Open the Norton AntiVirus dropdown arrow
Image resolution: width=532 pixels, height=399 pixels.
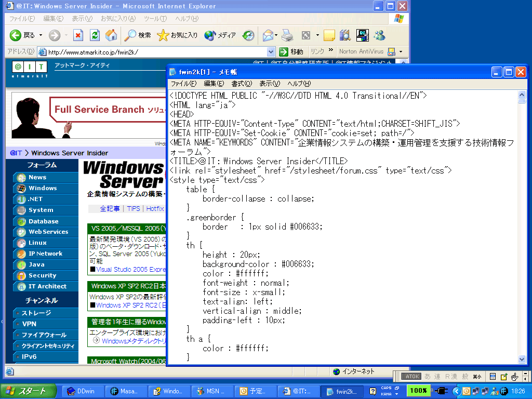(401, 51)
